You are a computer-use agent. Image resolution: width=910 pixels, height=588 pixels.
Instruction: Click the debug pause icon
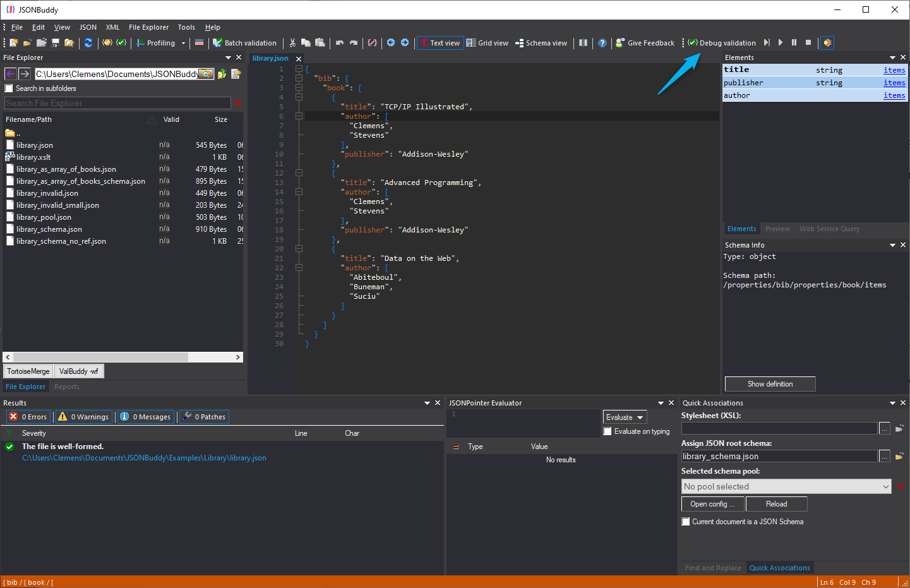click(794, 42)
